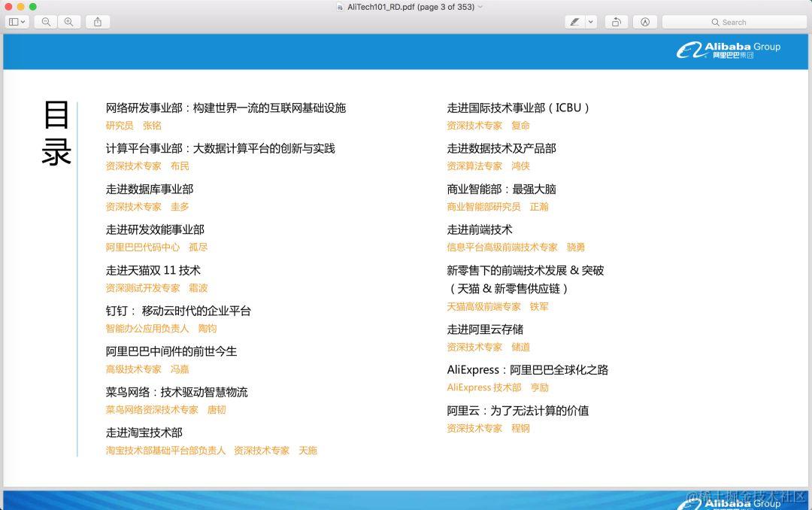
Task: Select the author line 资深技术专家 布民
Action: pos(147,165)
